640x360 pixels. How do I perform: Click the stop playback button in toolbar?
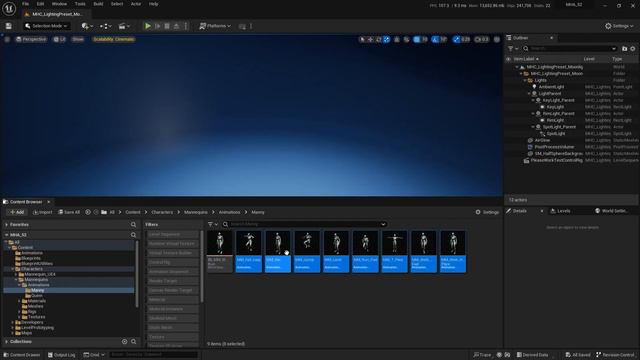[167, 26]
